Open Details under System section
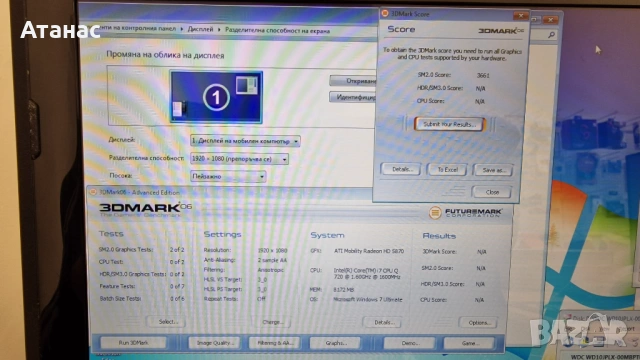This screenshot has width=640, height=360. [382, 322]
